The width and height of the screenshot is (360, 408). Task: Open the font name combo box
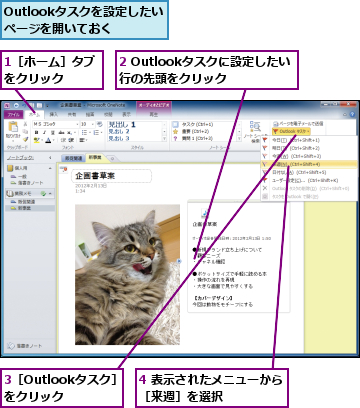(x=55, y=124)
